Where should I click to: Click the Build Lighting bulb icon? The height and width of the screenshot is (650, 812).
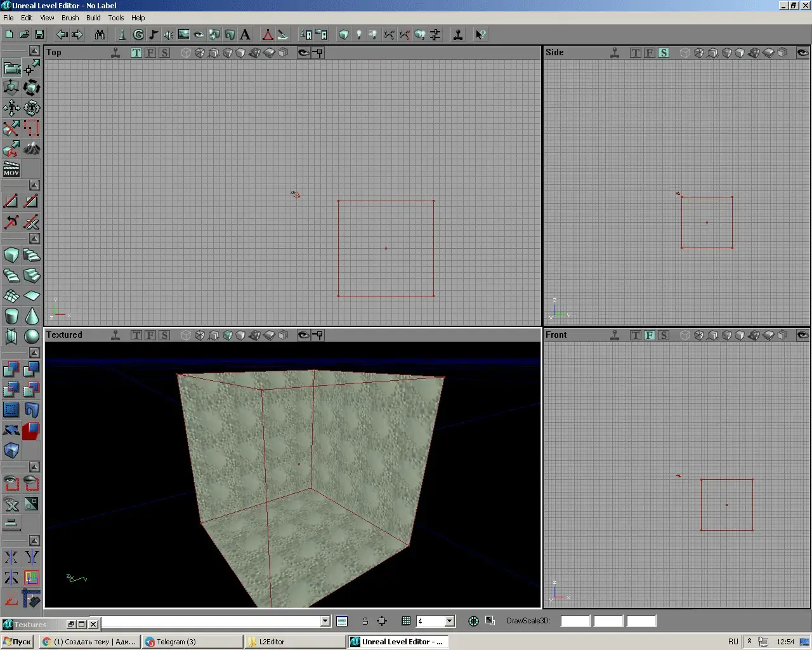(359, 34)
